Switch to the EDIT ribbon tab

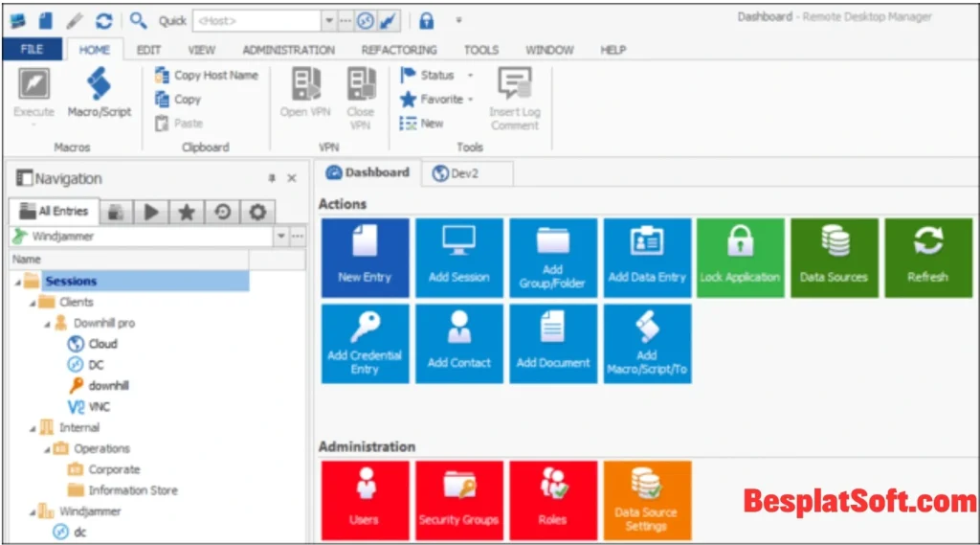coord(148,50)
